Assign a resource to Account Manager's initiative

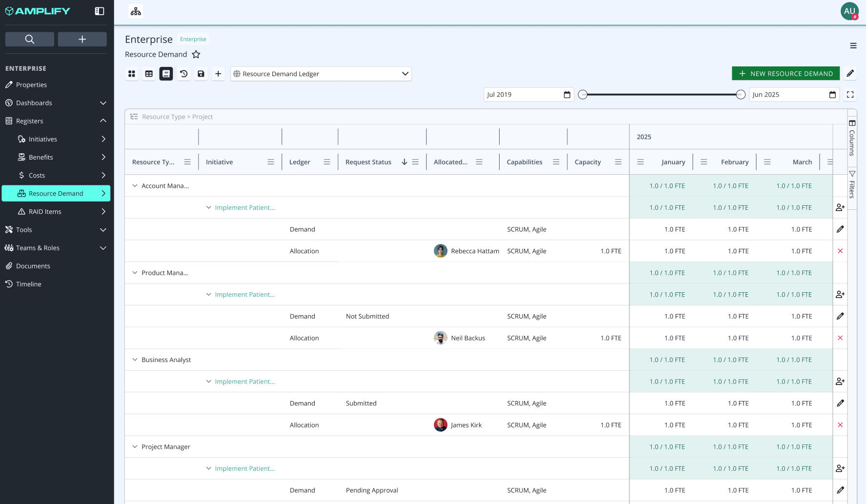(840, 207)
